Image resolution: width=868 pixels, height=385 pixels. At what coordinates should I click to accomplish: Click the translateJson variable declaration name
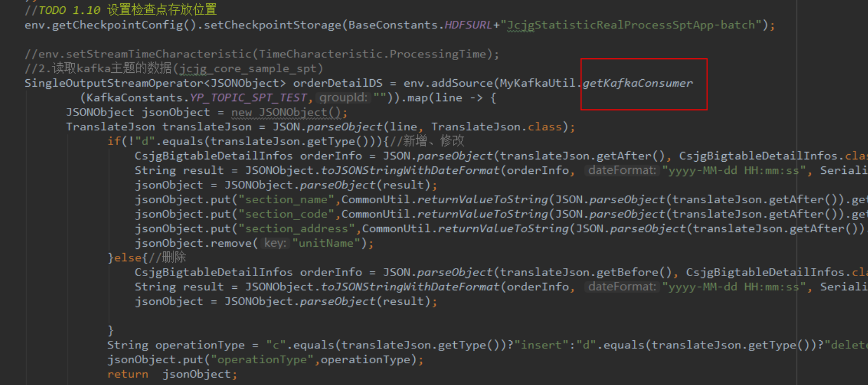pos(207,127)
